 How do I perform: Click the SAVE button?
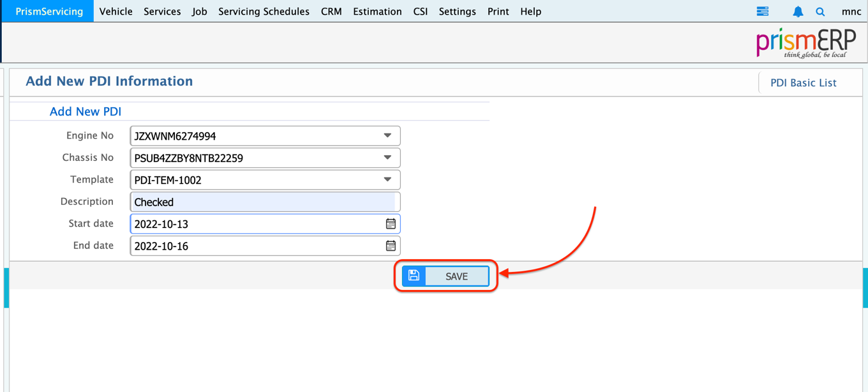456,276
